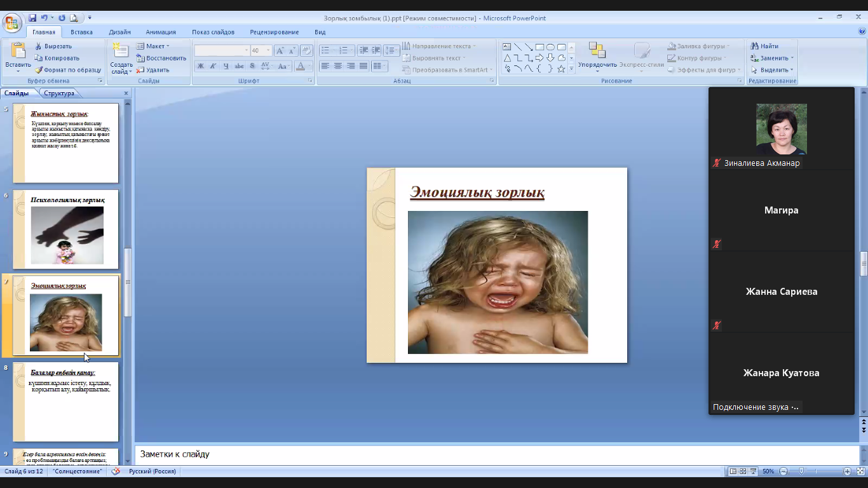Toggle italic (К) formatting

[x=213, y=66]
